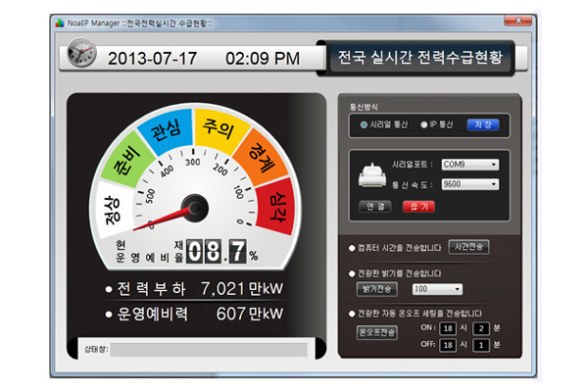Select the 시리얼 통신 radio button
The image size is (588, 392).
[364, 125]
